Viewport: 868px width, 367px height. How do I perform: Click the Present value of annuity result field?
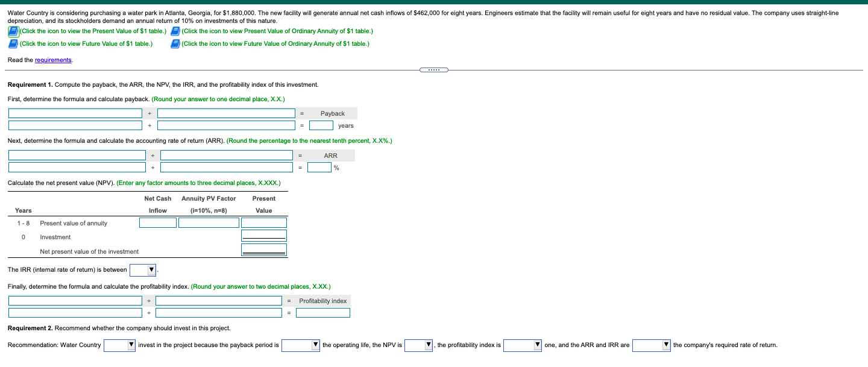pos(264,223)
